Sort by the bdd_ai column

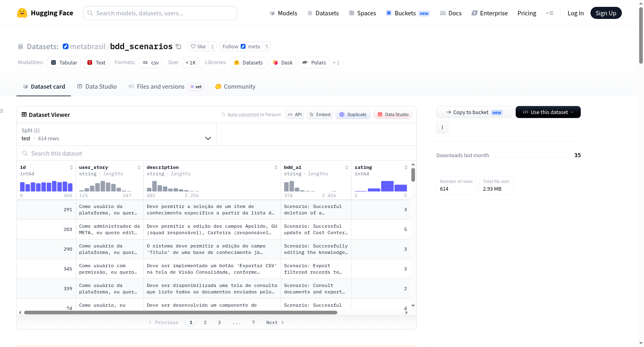(347, 167)
